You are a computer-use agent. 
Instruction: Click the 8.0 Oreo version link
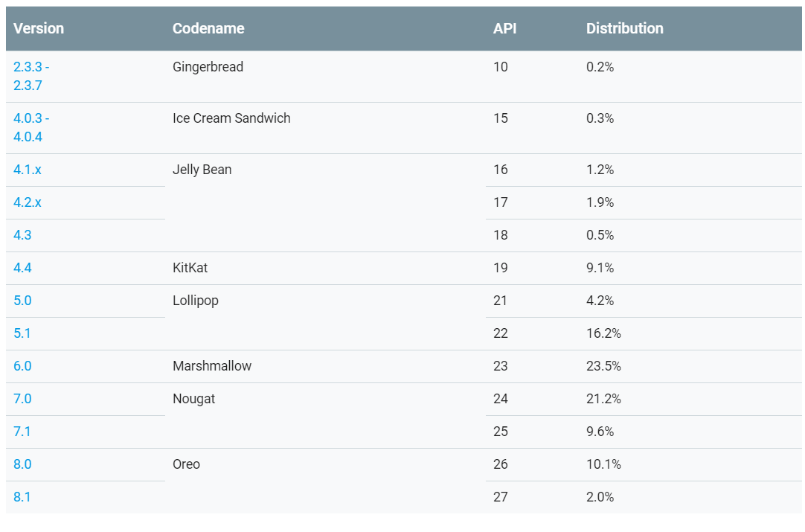coord(22,464)
